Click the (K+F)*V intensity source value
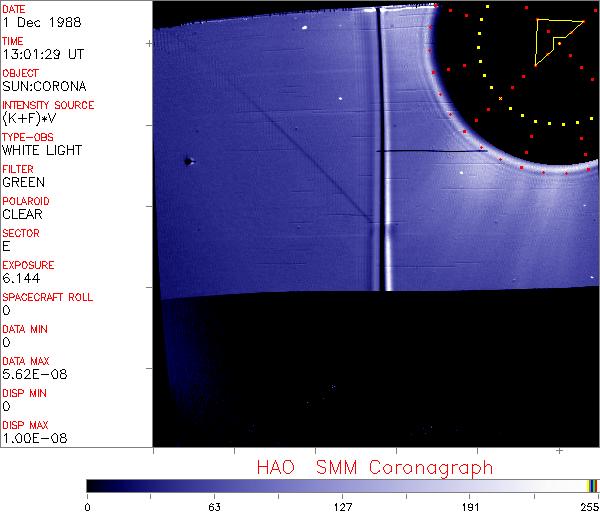 pos(32,118)
